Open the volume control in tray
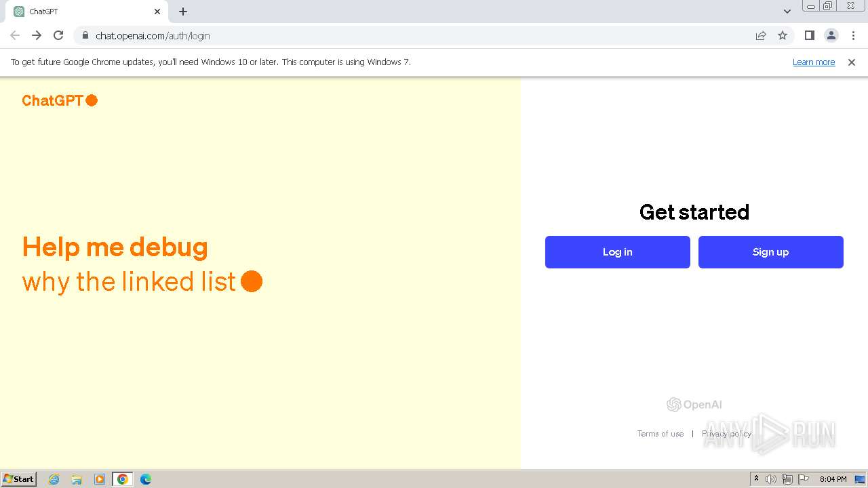The image size is (868, 488). point(771,479)
